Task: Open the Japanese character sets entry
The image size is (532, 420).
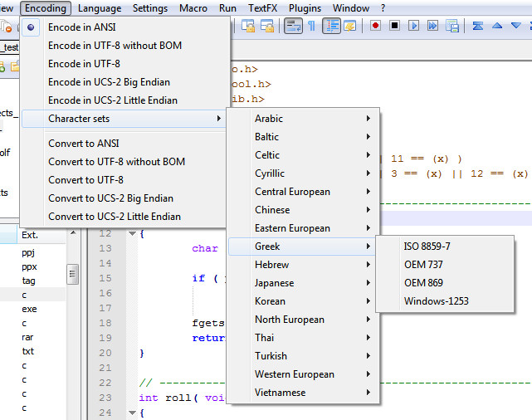Action: pos(303,283)
